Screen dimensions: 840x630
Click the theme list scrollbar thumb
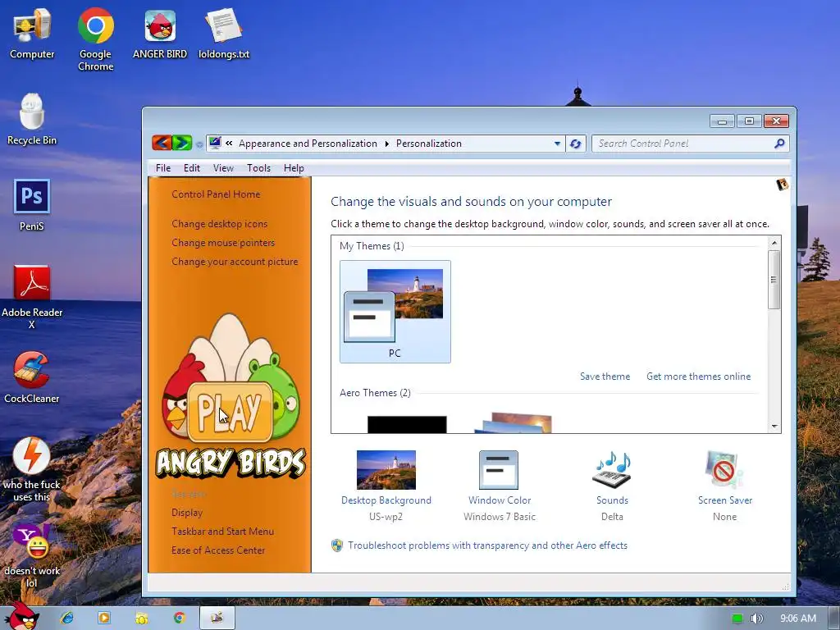pos(774,279)
